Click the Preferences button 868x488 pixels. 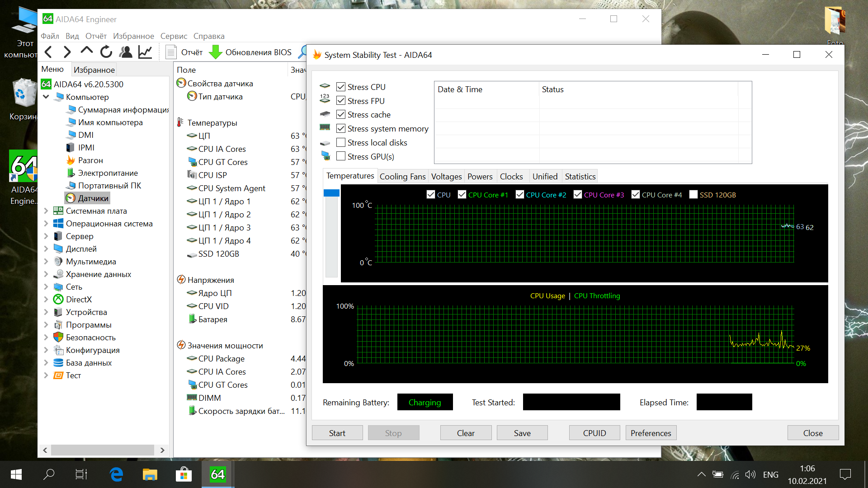coord(651,433)
